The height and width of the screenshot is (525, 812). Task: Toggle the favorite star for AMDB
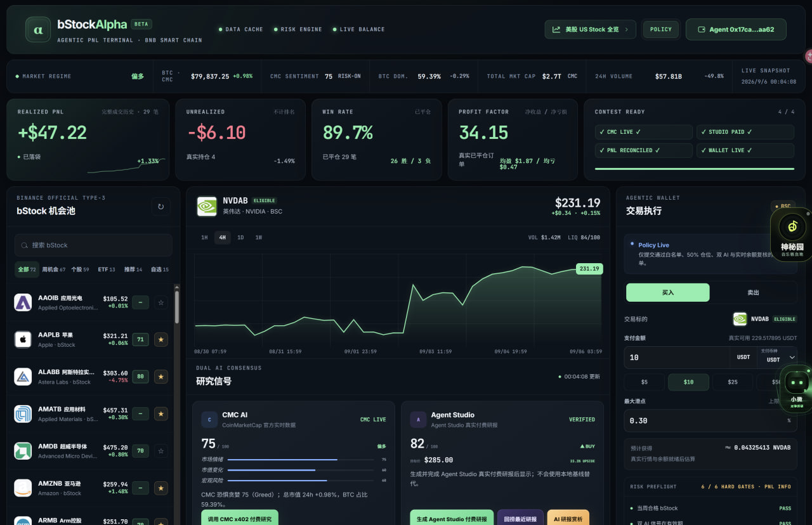[x=161, y=451]
